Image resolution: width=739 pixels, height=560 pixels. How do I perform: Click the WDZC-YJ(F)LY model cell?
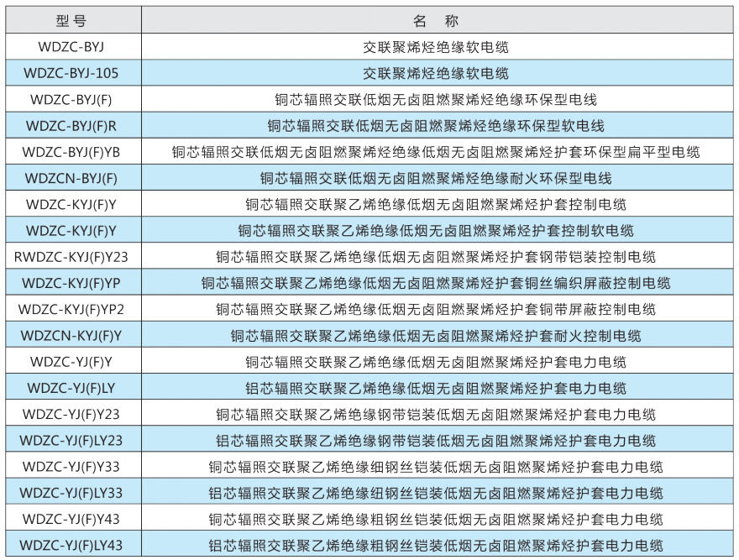(71, 388)
